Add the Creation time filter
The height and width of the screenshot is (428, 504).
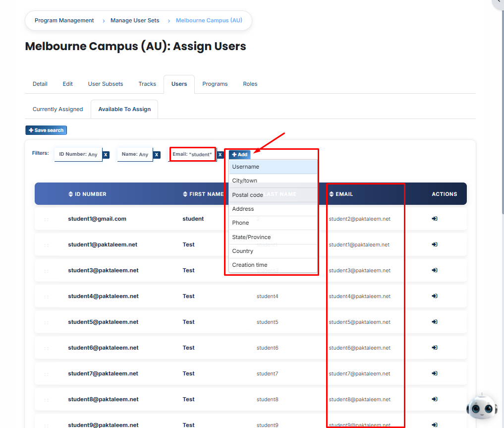tap(273, 265)
